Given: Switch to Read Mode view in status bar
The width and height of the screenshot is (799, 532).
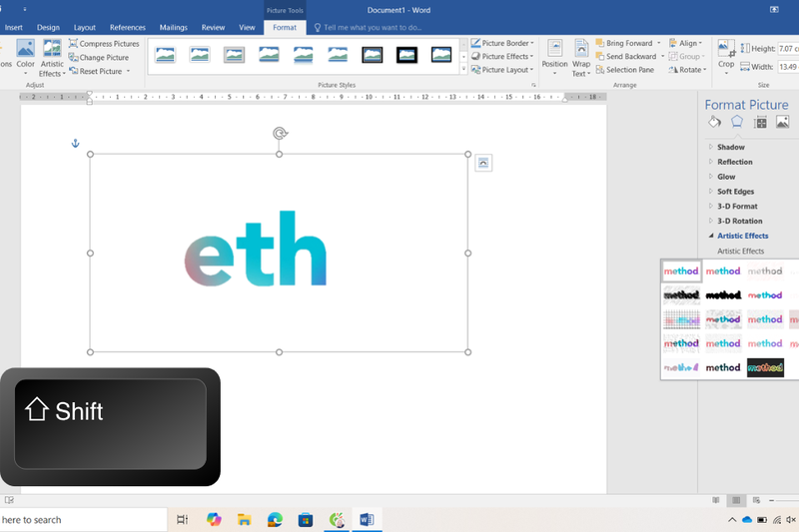Looking at the screenshot, I should tap(716, 500).
